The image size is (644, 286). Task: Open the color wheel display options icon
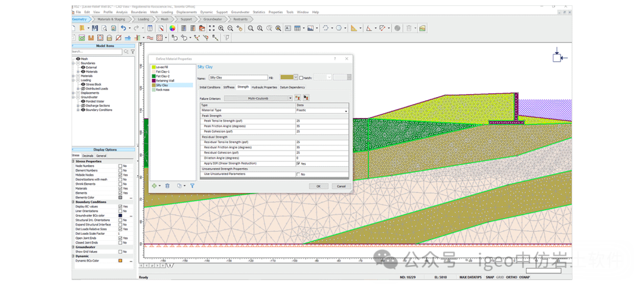[172, 28]
